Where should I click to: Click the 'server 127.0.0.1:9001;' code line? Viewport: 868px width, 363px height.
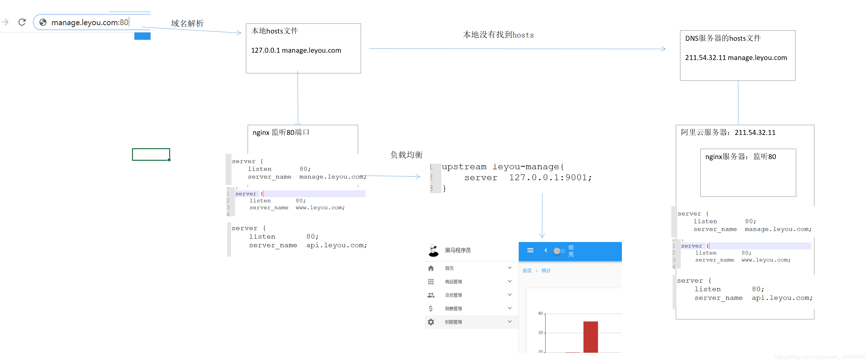(528, 177)
